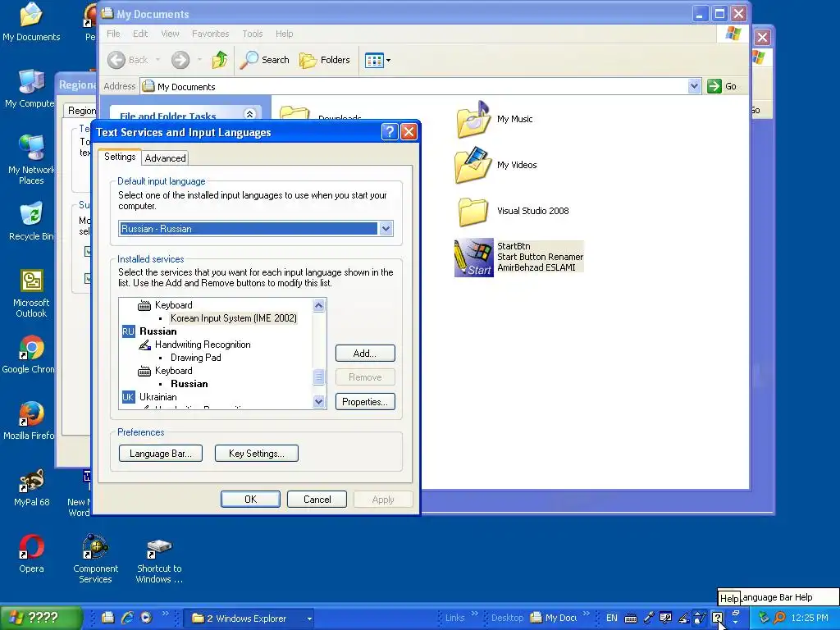
Task: Click the Add... button
Action: (x=365, y=353)
